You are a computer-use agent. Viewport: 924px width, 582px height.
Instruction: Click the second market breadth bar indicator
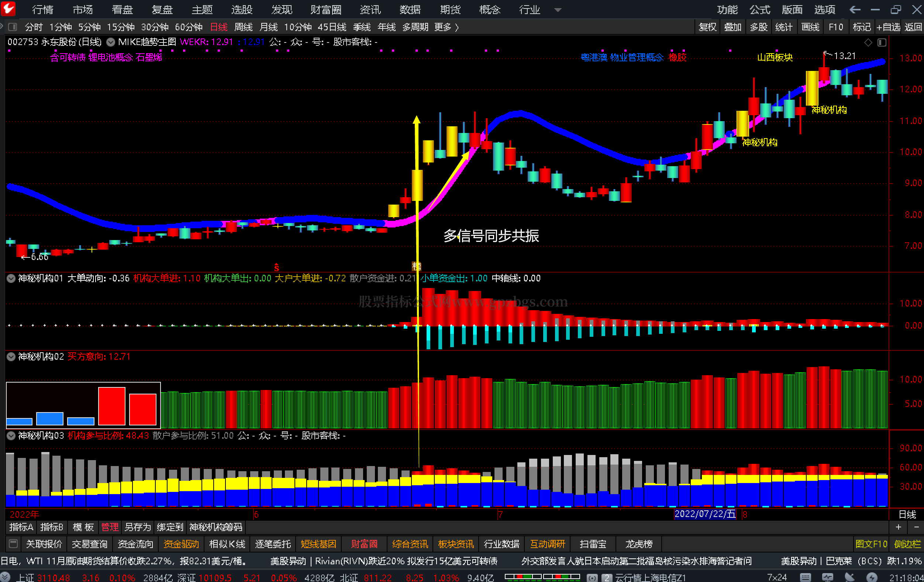coord(562,576)
